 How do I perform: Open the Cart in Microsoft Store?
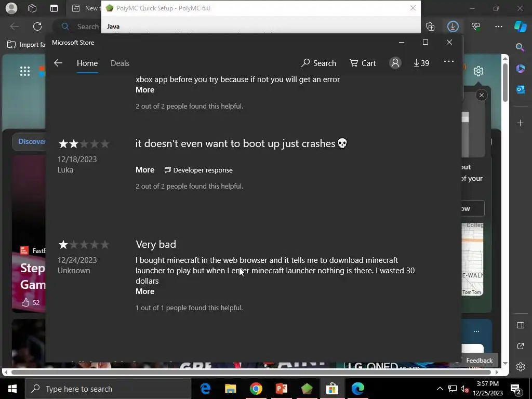pos(363,63)
